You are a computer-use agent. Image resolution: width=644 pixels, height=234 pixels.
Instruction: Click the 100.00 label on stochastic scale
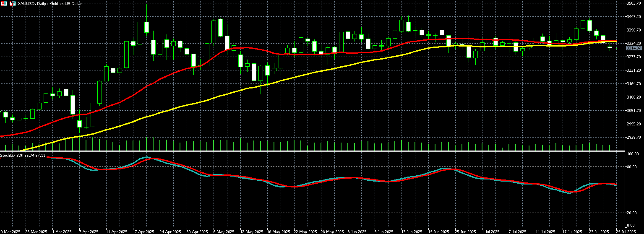[x=632, y=154]
